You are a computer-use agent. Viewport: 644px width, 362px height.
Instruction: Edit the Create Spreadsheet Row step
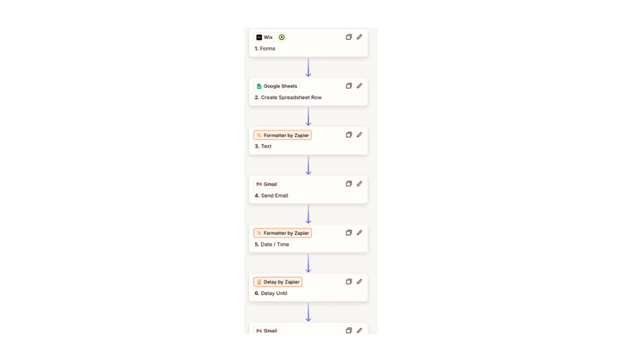point(359,86)
